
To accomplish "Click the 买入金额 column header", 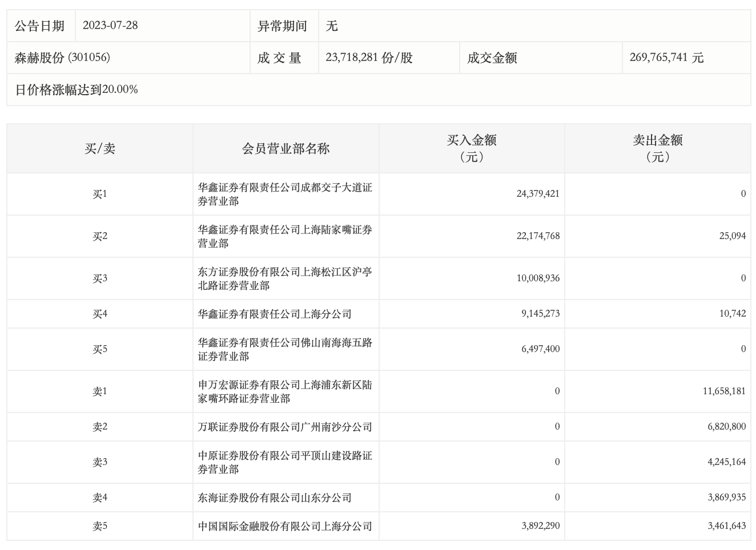I will pos(472,148).
